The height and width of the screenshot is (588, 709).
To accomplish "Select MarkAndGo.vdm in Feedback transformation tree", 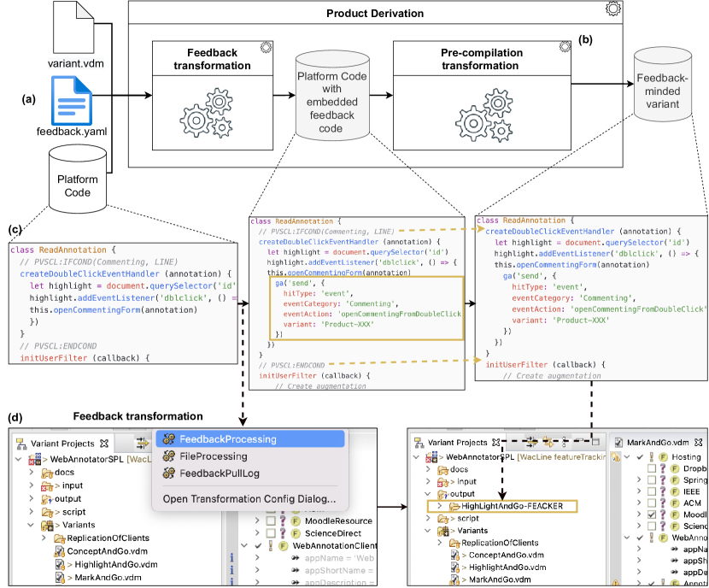I will click(x=108, y=577).
